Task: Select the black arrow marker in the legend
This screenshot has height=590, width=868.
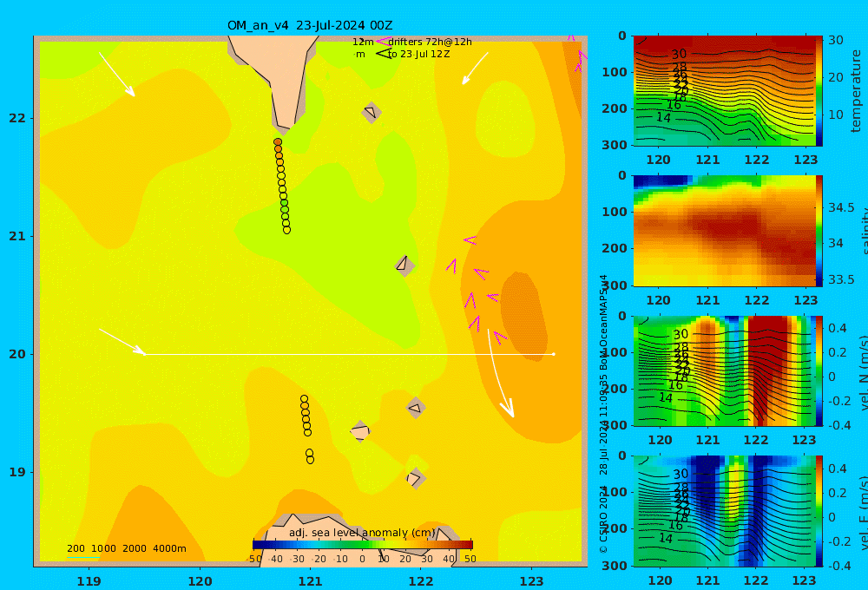Action: click(384, 54)
